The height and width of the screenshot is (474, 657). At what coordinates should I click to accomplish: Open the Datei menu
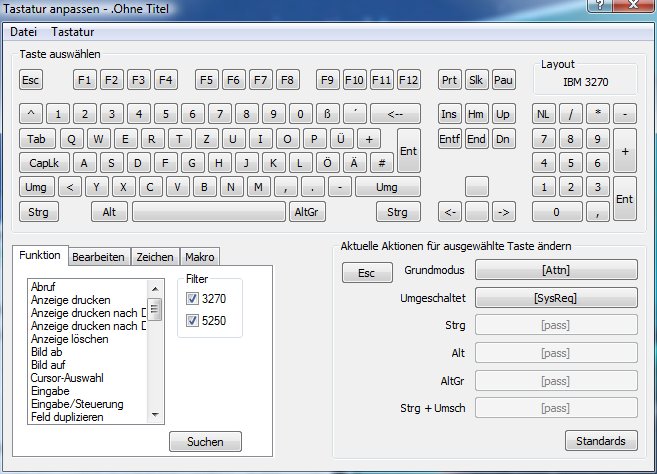[24, 32]
